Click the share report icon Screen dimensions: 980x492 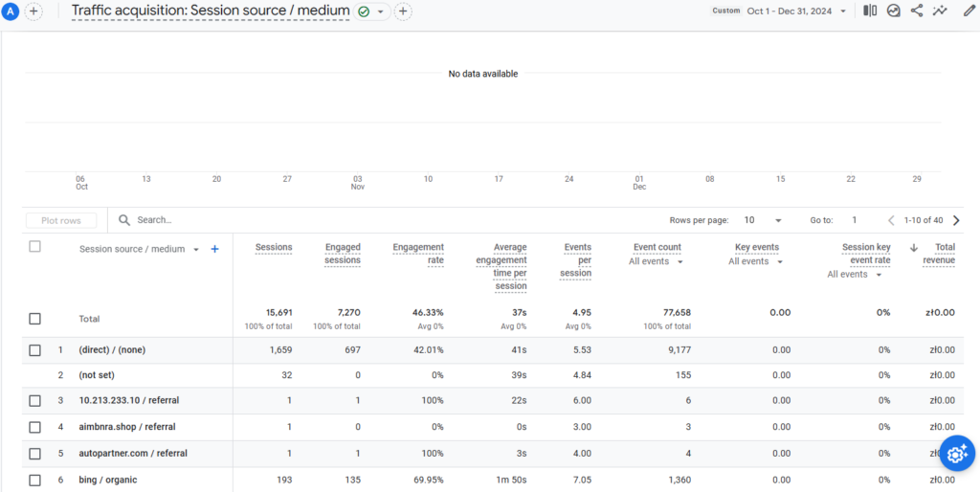pos(917,11)
